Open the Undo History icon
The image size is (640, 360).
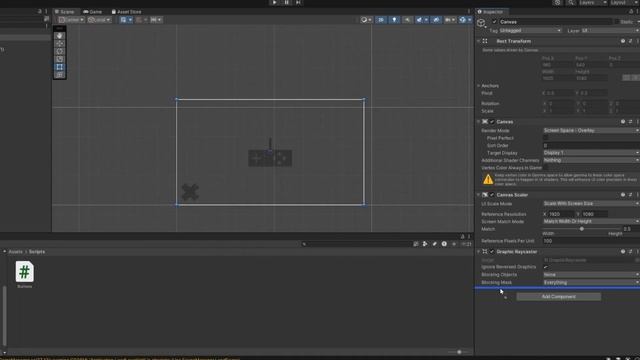click(x=558, y=2)
